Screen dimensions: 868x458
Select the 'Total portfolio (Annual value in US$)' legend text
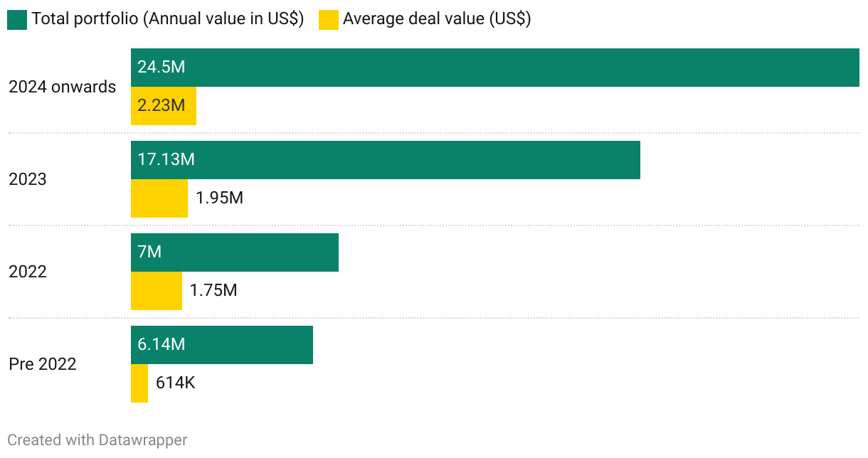click(168, 20)
